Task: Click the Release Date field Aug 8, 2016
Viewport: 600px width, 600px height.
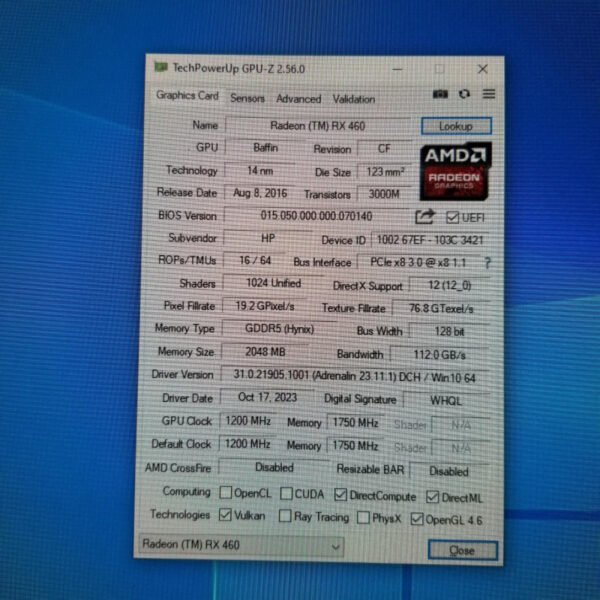Action: 260,193
